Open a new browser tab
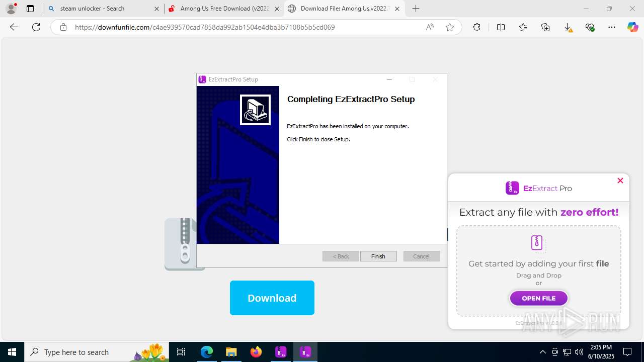 coord(416,9)
